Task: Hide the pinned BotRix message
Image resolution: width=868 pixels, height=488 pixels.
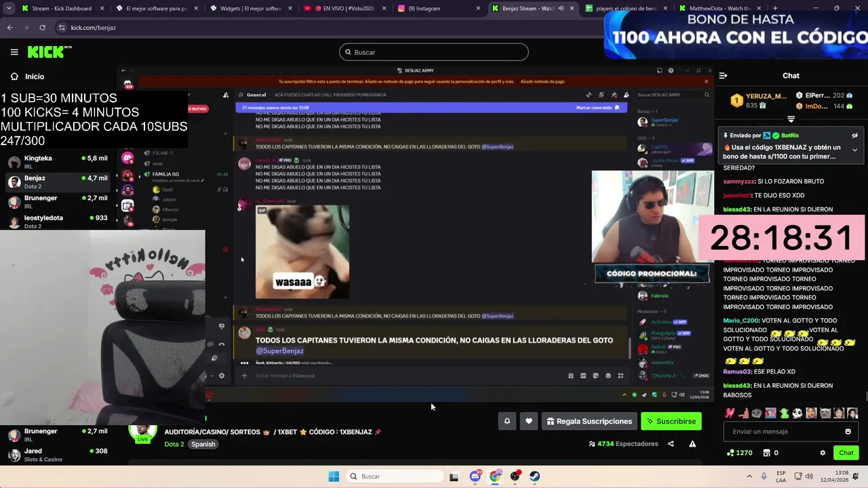Action: click(854, 136)
